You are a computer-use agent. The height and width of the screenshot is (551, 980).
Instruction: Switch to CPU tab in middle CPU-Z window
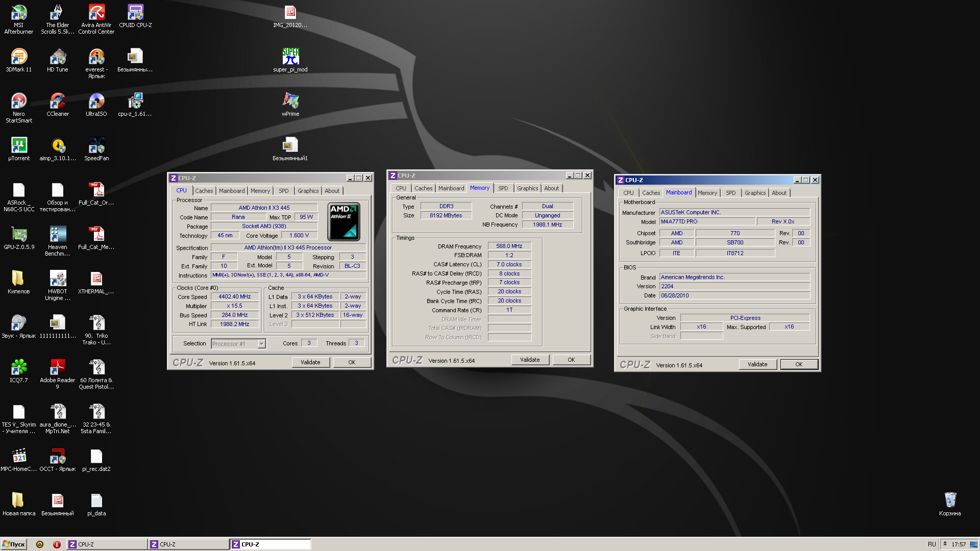coord(401,188)
